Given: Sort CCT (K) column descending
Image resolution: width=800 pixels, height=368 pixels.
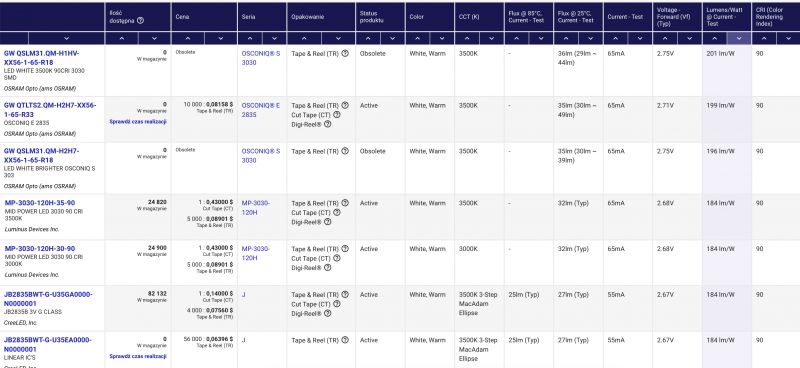Looking at the screenshot, I should 492,38.
